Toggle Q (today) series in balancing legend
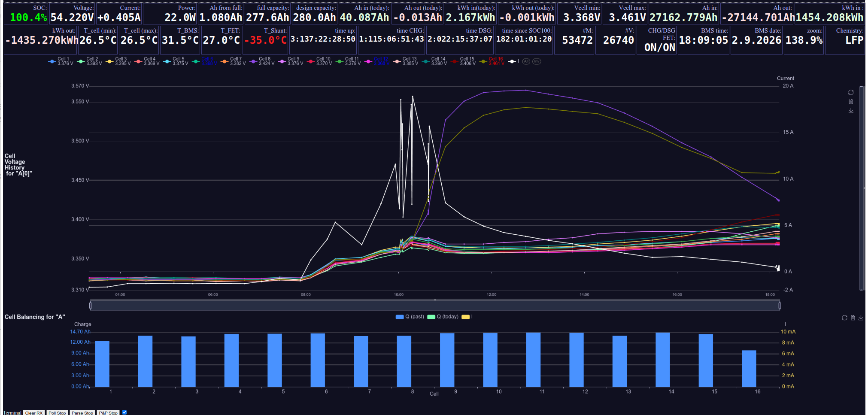 443,317
